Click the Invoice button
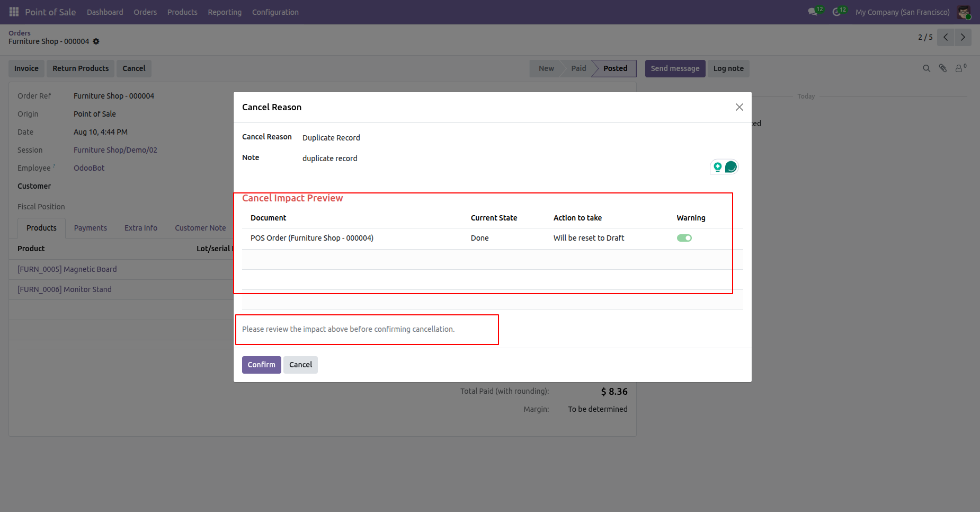980x512 pixels. (26, 68)
